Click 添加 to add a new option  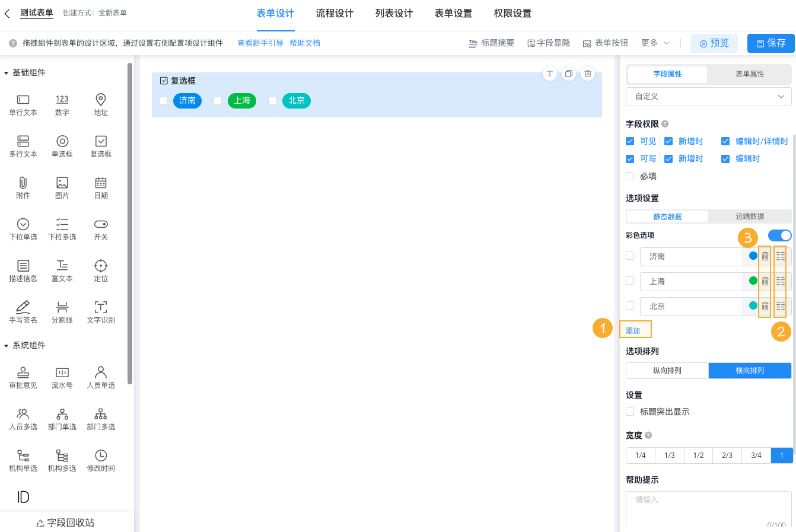[x=635, y=329]
